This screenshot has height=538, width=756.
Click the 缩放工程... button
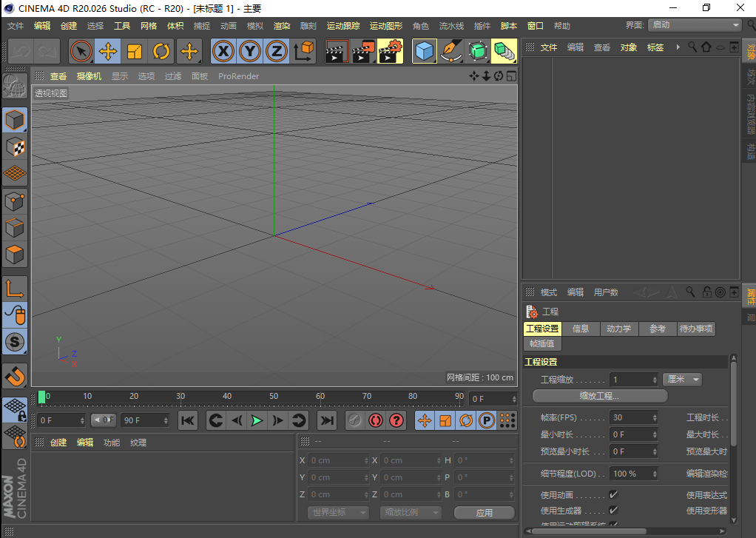pyautogui.click(x=599, y=396)
